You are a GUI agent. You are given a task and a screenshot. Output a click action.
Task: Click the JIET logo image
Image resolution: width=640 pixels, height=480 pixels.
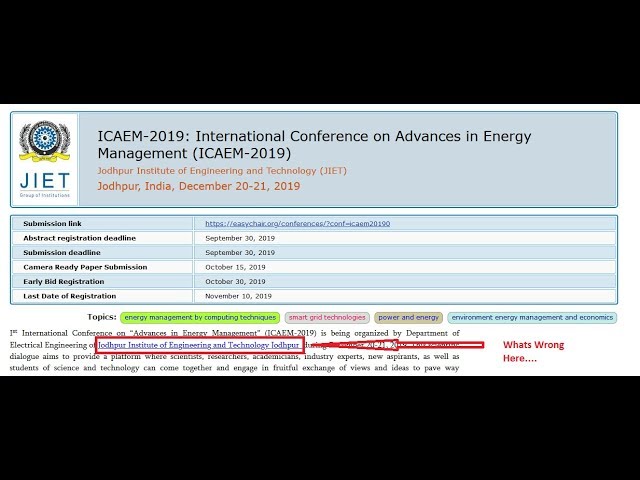coord(45,159)
